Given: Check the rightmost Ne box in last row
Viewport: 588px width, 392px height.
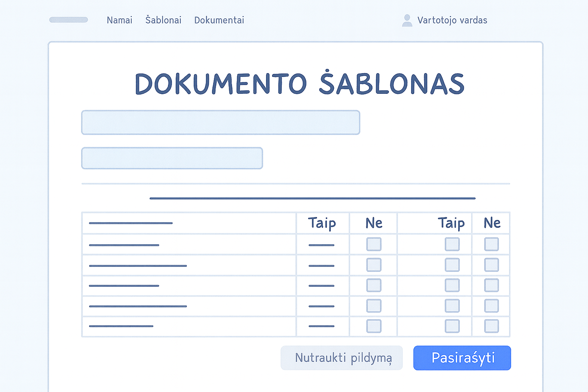Looking at the screenshot, I should coord(491,326).
